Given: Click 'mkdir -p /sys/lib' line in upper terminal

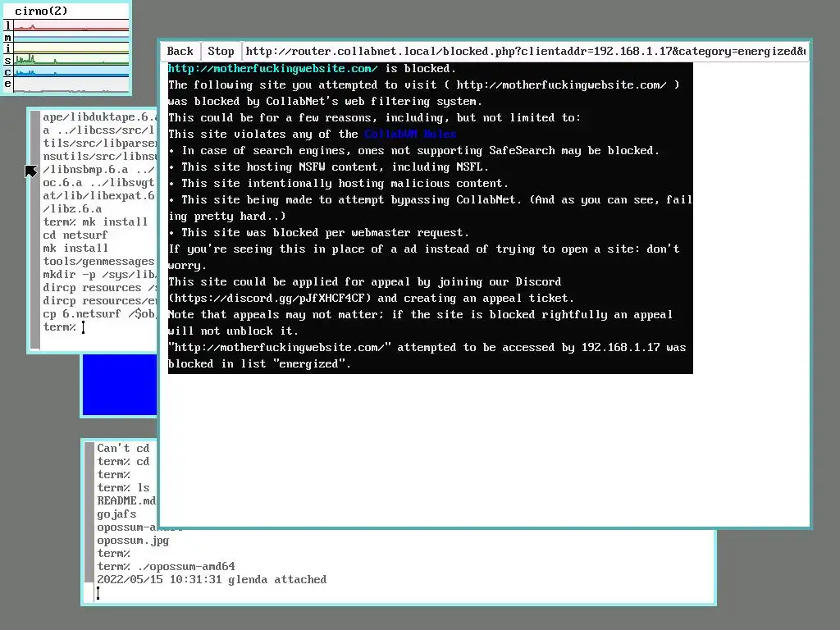Looking at the screenshot, I should (99, 274).
